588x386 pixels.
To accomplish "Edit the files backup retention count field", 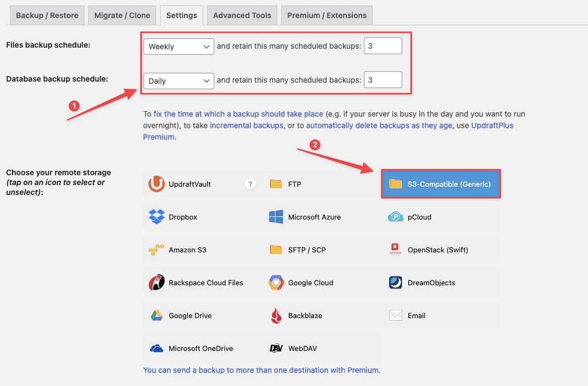I will coord(383,45).
